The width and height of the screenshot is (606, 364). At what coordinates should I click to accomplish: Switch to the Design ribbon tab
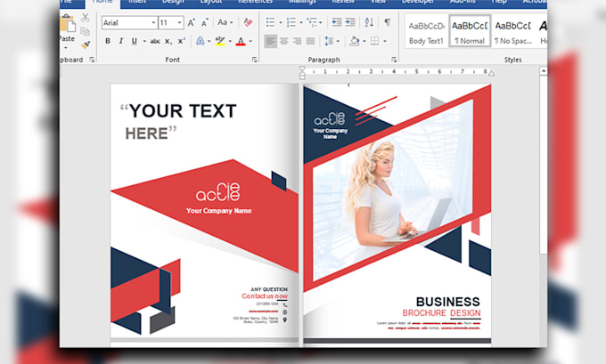point(173,2)
